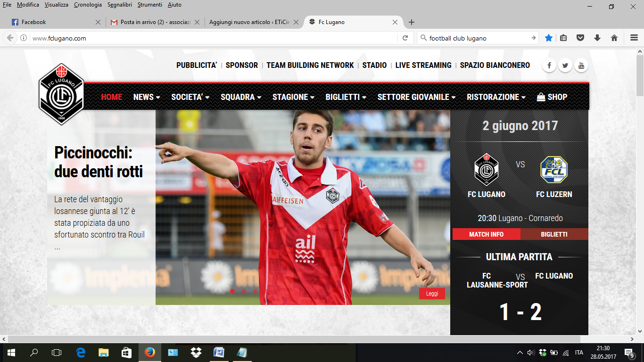Select the first slider dot
644x362 pixels.
(232, 291)
